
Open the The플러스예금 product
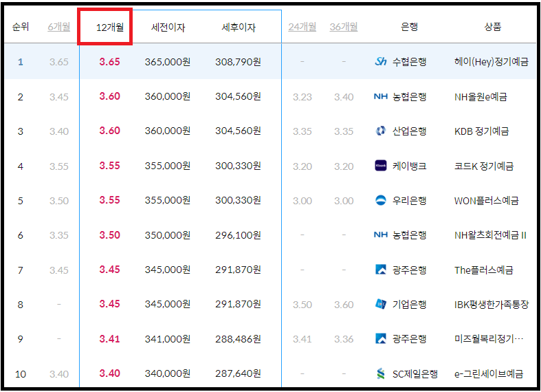tap(484, 270)
